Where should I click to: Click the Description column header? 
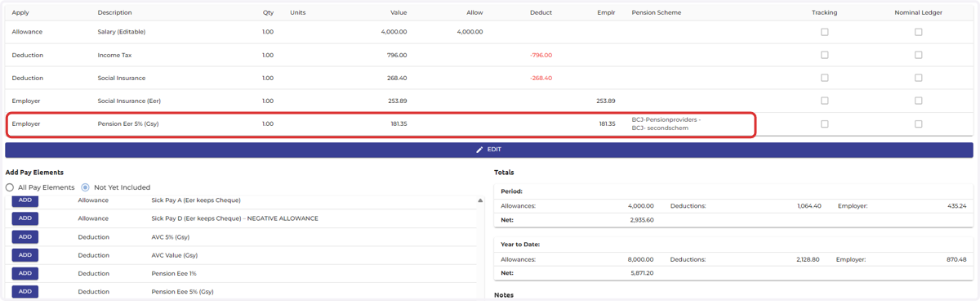(x=114, y=13)
